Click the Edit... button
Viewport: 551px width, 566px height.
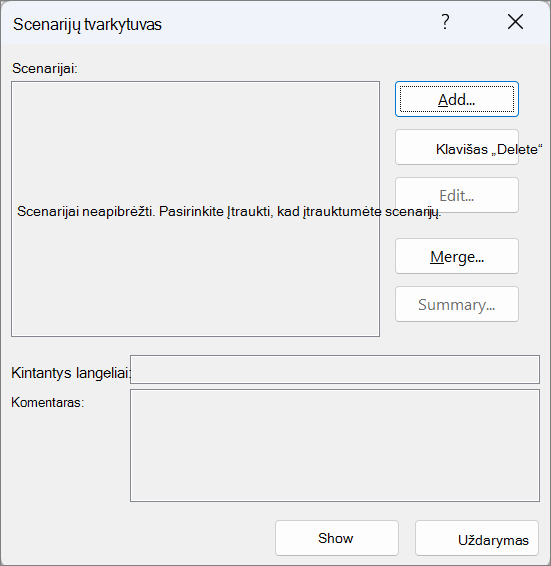coord(457,195)
